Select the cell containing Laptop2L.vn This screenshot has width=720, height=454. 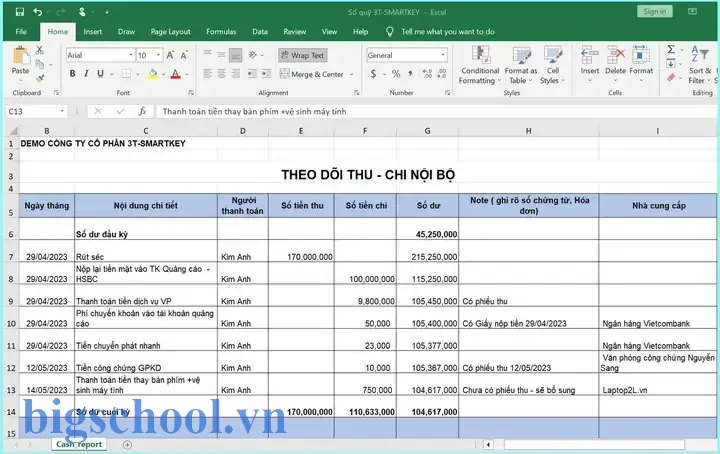pos(658,385)
